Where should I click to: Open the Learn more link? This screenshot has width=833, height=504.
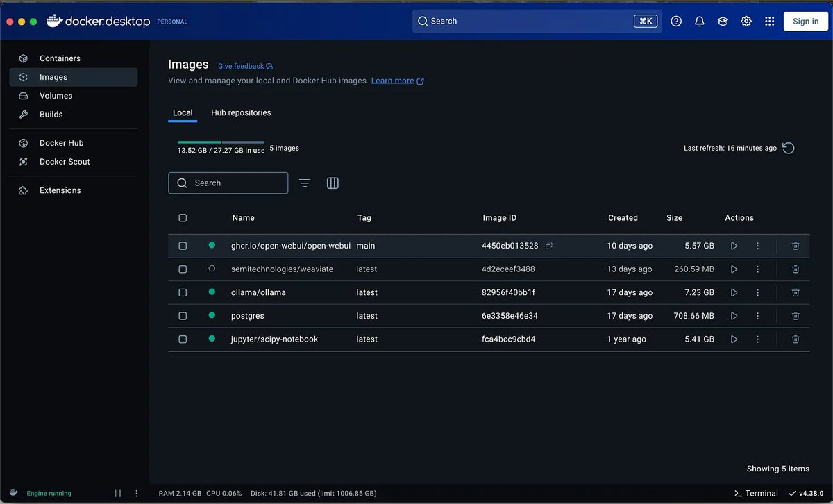397,81
